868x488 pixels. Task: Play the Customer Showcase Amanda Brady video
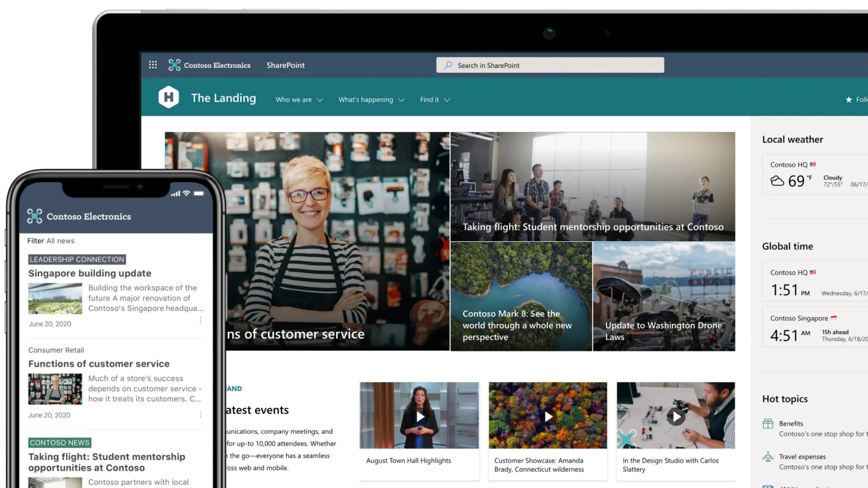548,417
